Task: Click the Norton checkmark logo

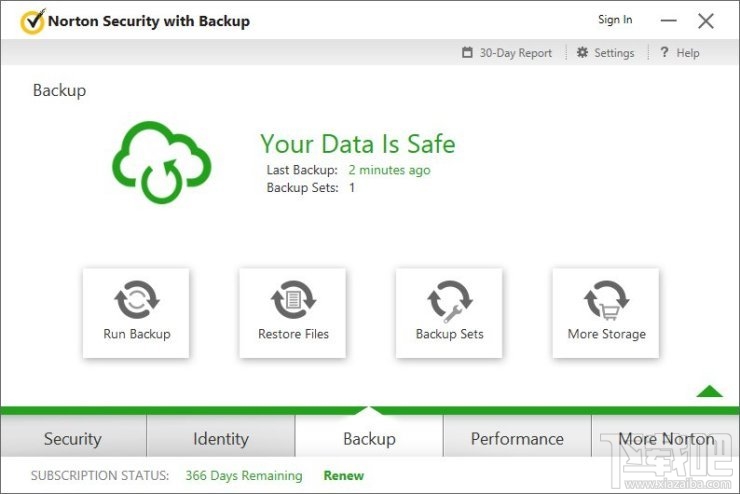Action: coord(33,21)
